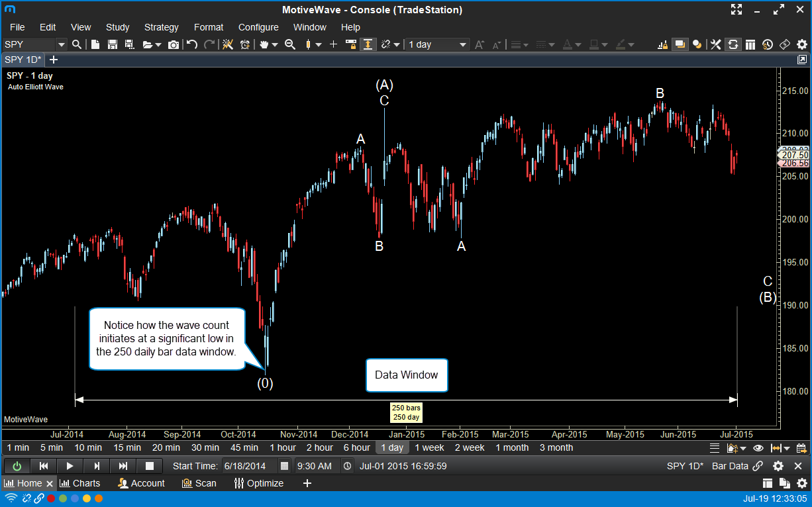
Task: Open the Study menu
Action: [x=117, y=27]
